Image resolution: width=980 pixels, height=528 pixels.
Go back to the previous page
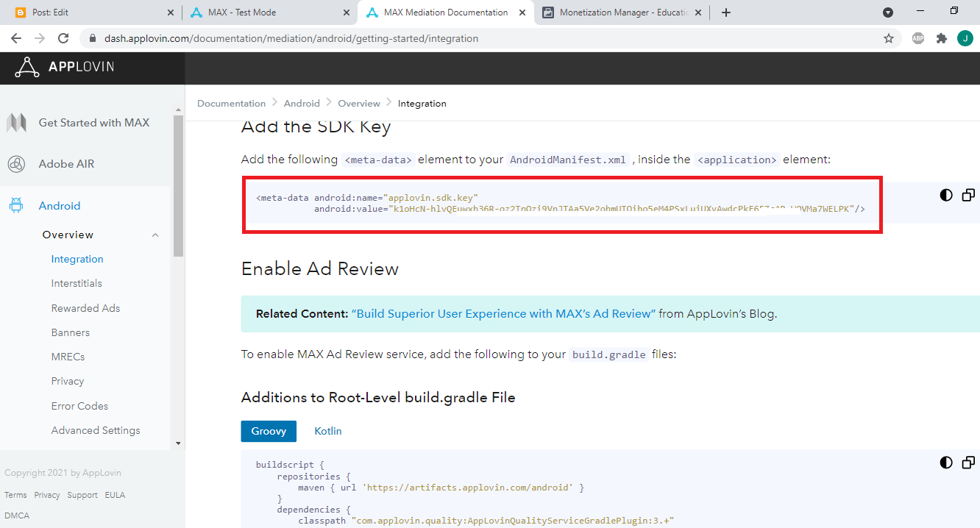[x=16, y=38]
